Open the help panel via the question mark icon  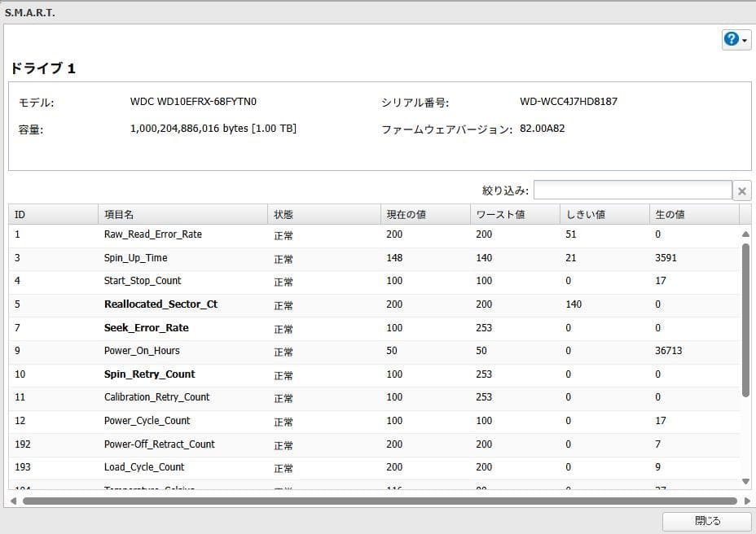(x=731, y=39)
